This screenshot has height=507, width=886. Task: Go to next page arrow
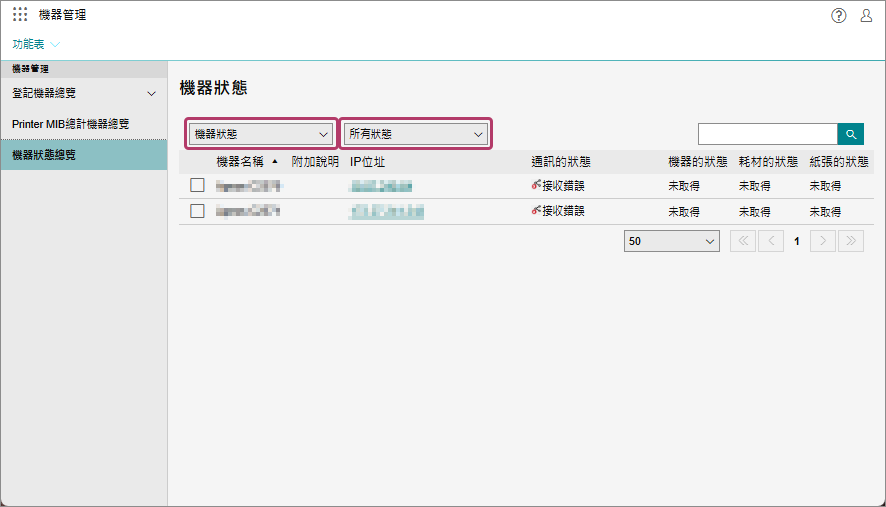(823, 241)
